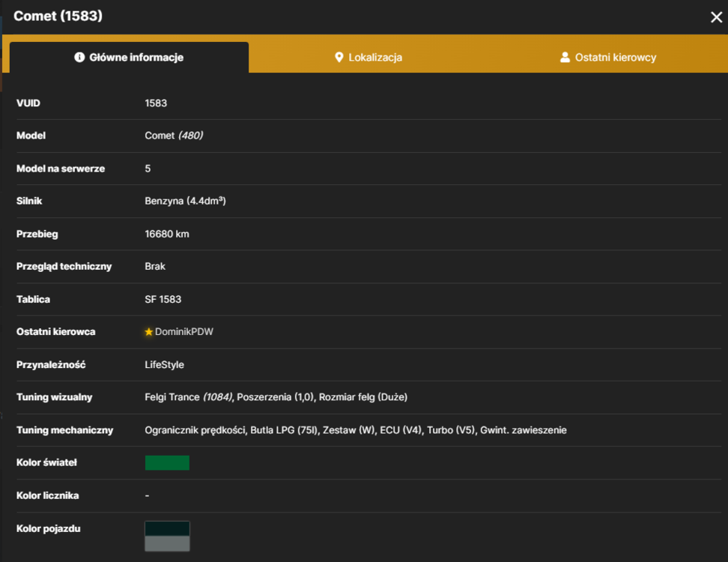This screenshot has width=728, height=562.
Task: Click the Tuning wizualny label
Action: pos(55,397)
